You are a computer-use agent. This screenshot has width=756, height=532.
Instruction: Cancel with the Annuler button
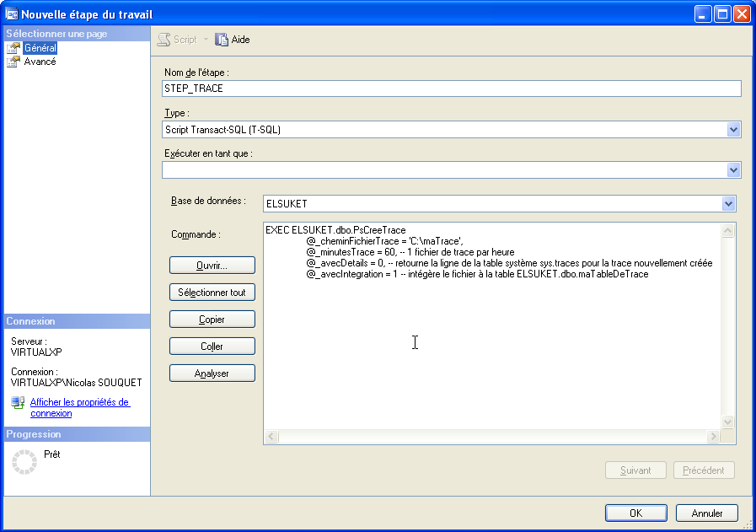coord(707,513)
